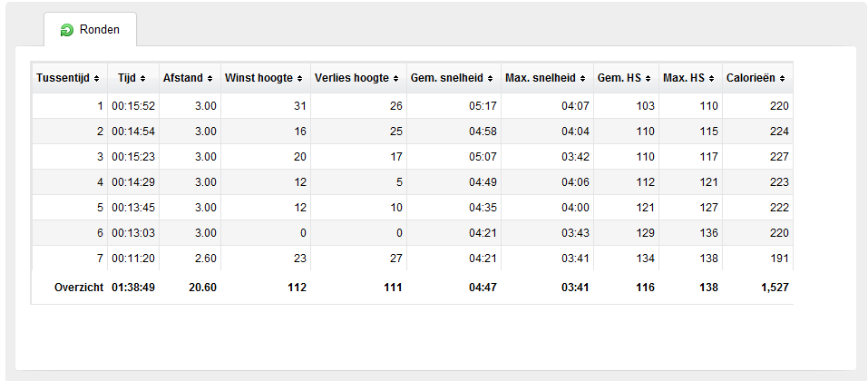Click the Calorieën header label
This screenshot has width=868, height=381.
point(751,78)
